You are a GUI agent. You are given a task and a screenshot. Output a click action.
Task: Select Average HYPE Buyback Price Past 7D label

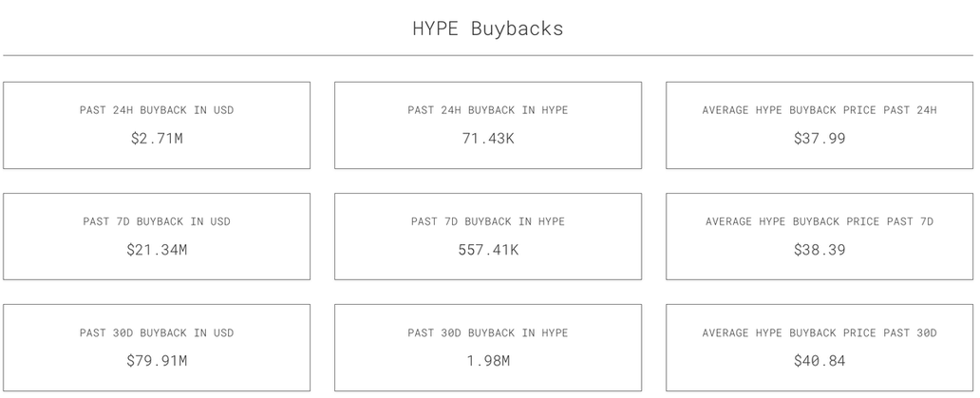[x=820, y=221]
